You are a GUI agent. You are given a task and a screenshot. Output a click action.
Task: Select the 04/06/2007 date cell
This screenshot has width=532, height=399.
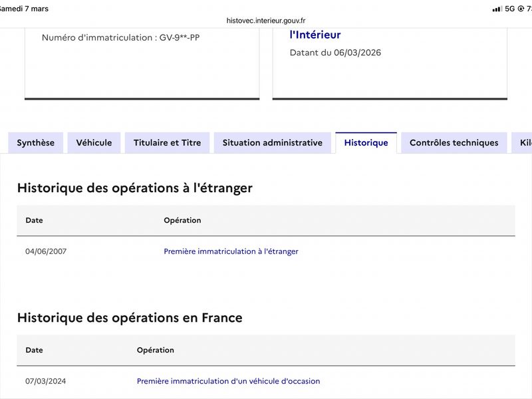(x=46, y=251)
